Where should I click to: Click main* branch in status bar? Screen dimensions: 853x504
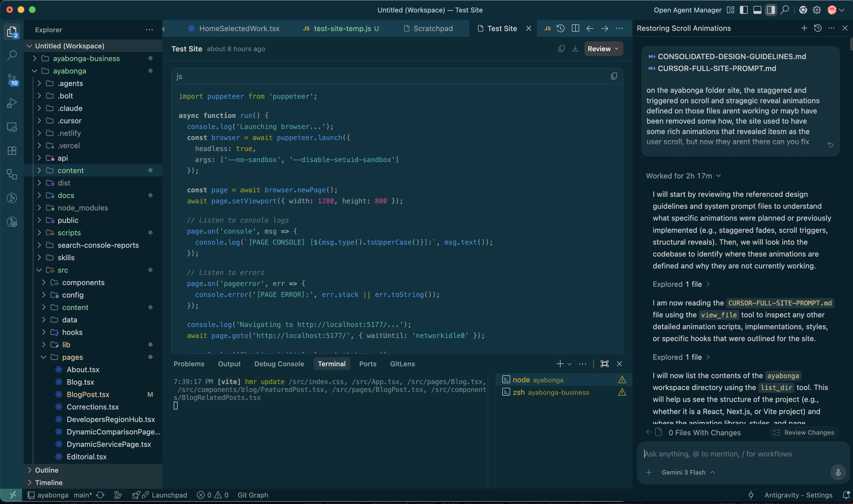(83, 495)
